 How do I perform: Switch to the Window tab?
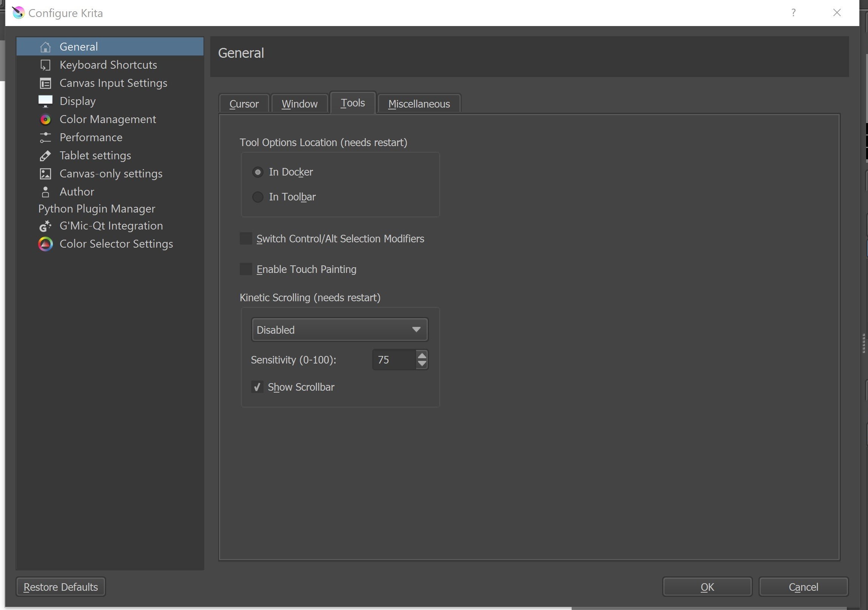point(299,103)
